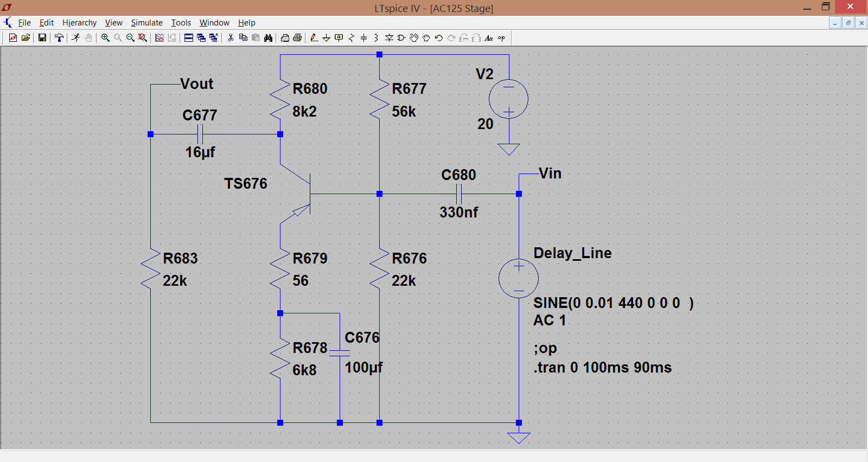The width and height of the screenshot is (868, 462).
Task: Click the Print icon in the toolbar
Action: [297, 37]
